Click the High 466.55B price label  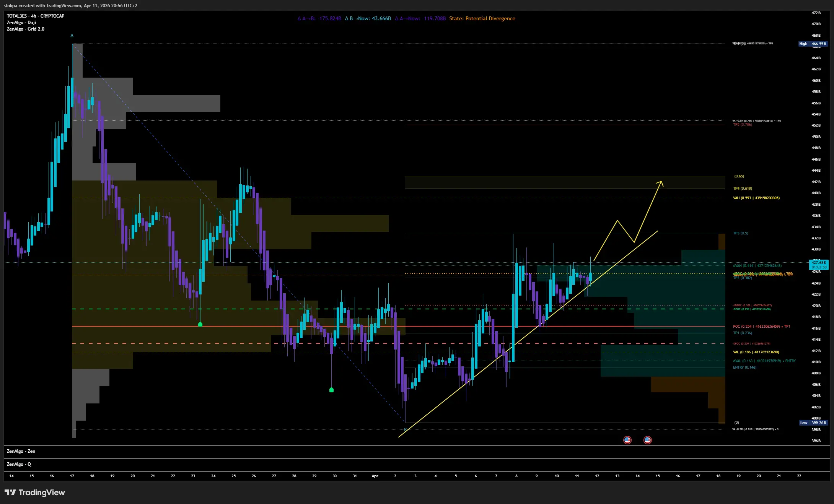(813, 44)
